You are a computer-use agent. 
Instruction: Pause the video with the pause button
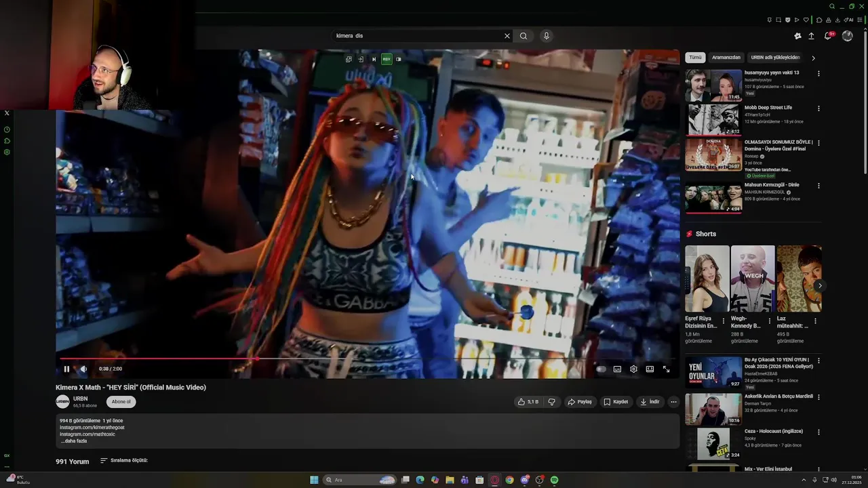(x=66, y=369)
